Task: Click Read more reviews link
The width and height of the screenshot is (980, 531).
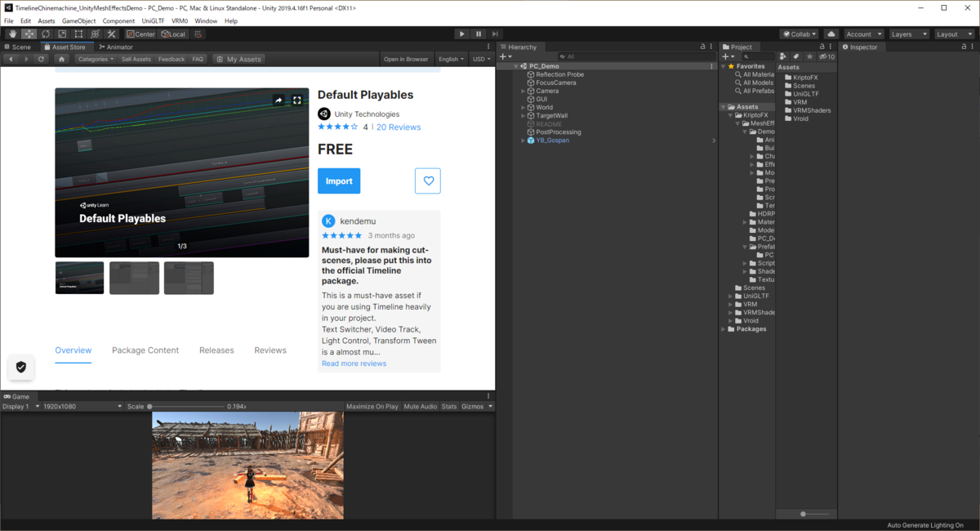Action: pyautogui.click(x=354, y=364)
